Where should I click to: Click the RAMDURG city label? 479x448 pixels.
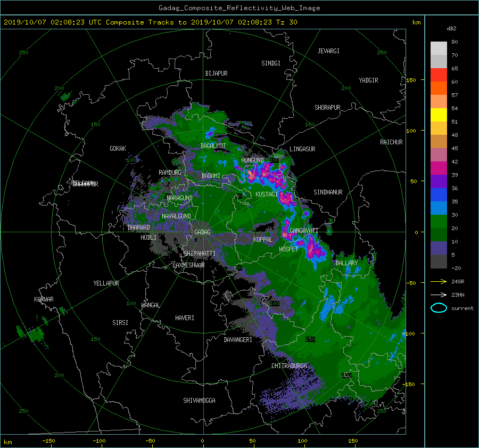(170, 173)
